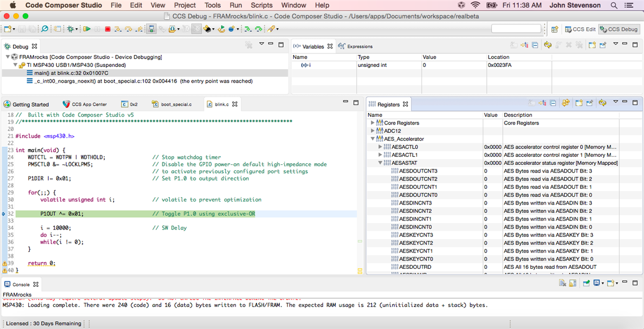
Task: Expand the Core Registers group
Action: pyautogui.click(x=373, y=123)
